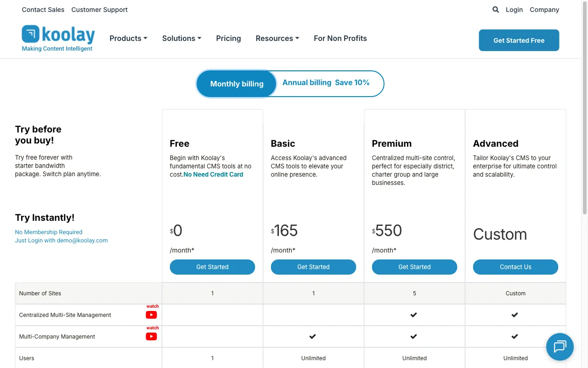The image size is (588, 368).
Task: Expand the Products dropdown menu
Action: tap(128, 38)
